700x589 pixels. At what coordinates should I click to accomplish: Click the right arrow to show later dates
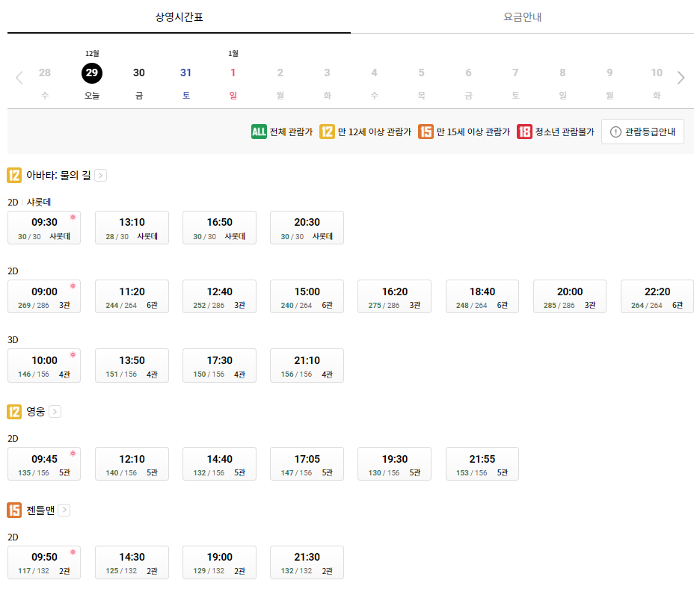click(681, 77)
